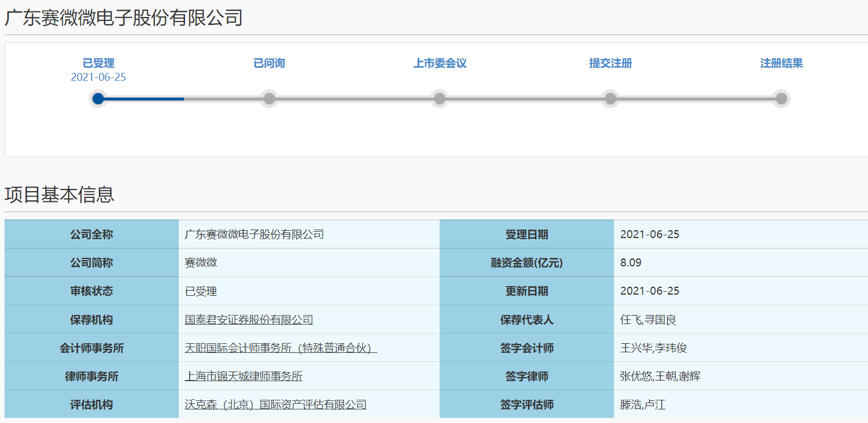868x423 pixels.
Task: Click the 会计师事务所 header cell
Action: click(92, 347)
